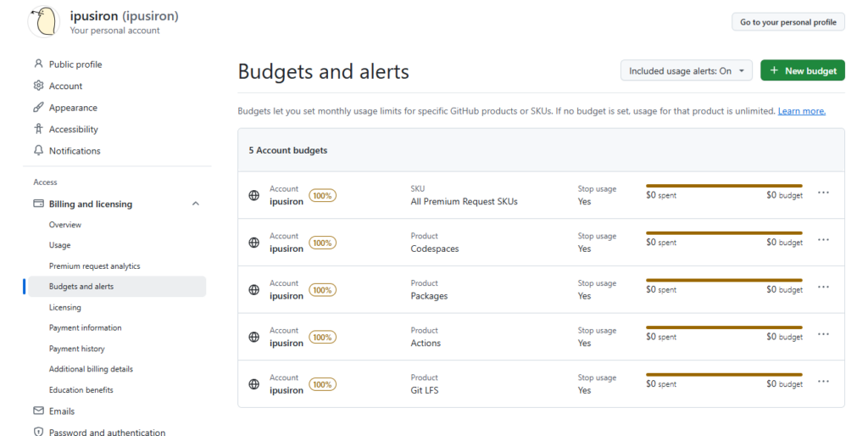Click Go to your personal profile button
The height and width of the screenshot is (436, 868).
[x=787, y=22]
